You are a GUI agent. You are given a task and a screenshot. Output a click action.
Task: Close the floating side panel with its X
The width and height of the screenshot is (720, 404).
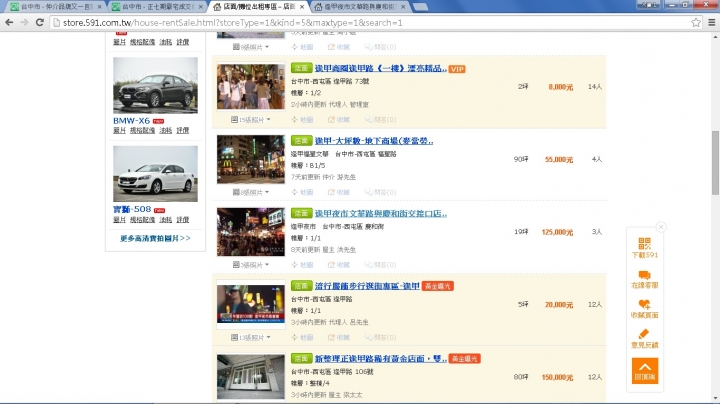tap(661, 227)
